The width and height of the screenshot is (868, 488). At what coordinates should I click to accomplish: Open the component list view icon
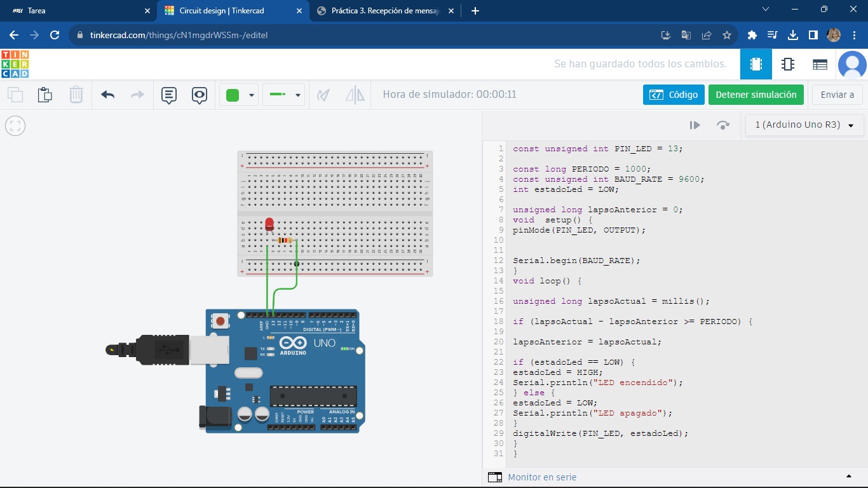pyautogui.click(x=820, y=64)
